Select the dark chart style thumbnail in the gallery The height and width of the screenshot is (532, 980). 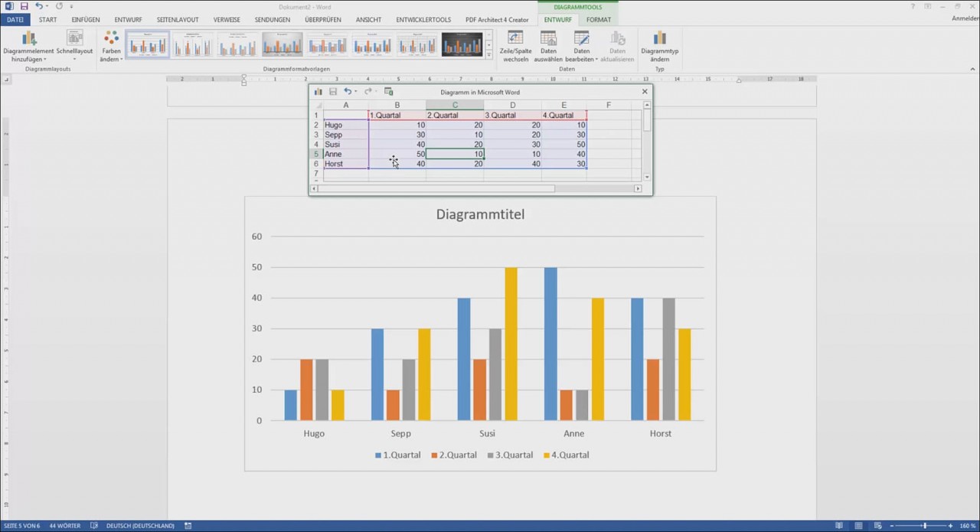click(x=462, y=44)
